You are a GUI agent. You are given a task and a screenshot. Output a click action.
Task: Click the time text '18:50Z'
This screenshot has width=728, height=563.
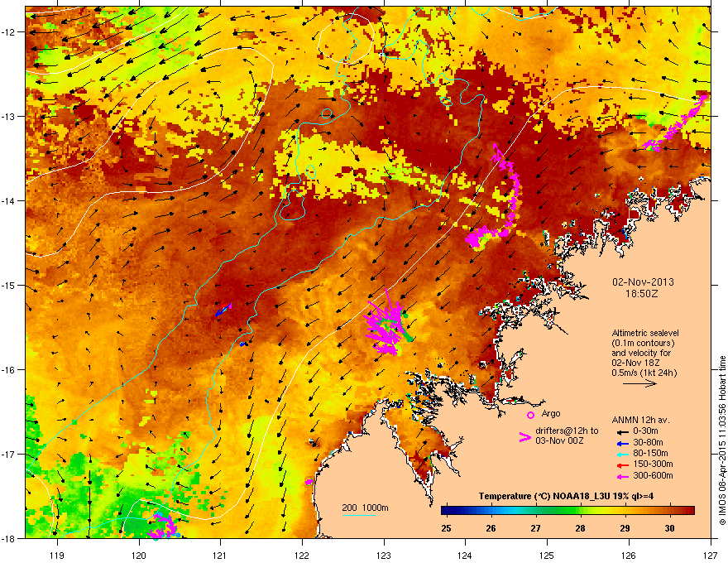click(642, 294)
